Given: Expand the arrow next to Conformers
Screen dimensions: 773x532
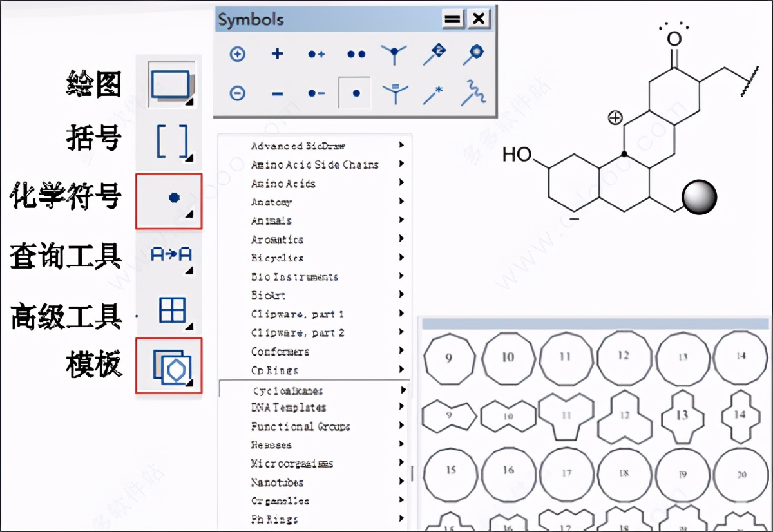Looking at the screenshot, I should 402,351.
